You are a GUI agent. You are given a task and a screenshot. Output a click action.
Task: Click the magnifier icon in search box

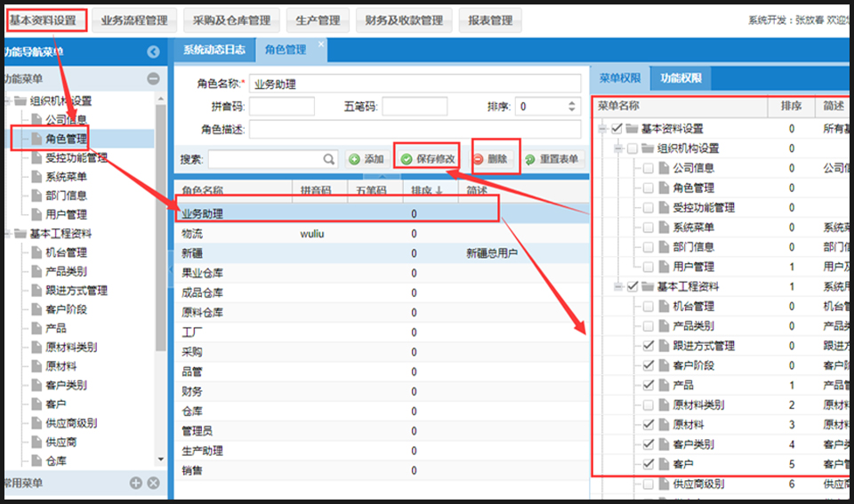[x=329, y=159]
